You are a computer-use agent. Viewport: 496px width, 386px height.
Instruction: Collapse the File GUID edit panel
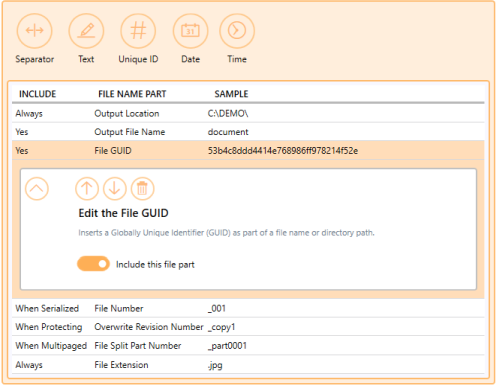[37, 189]
